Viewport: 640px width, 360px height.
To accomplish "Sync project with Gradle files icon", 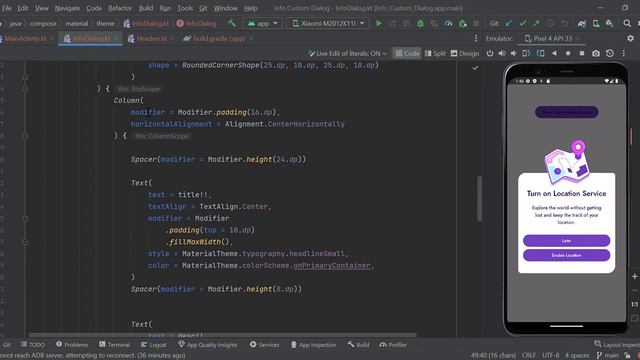I will (582, 23).
